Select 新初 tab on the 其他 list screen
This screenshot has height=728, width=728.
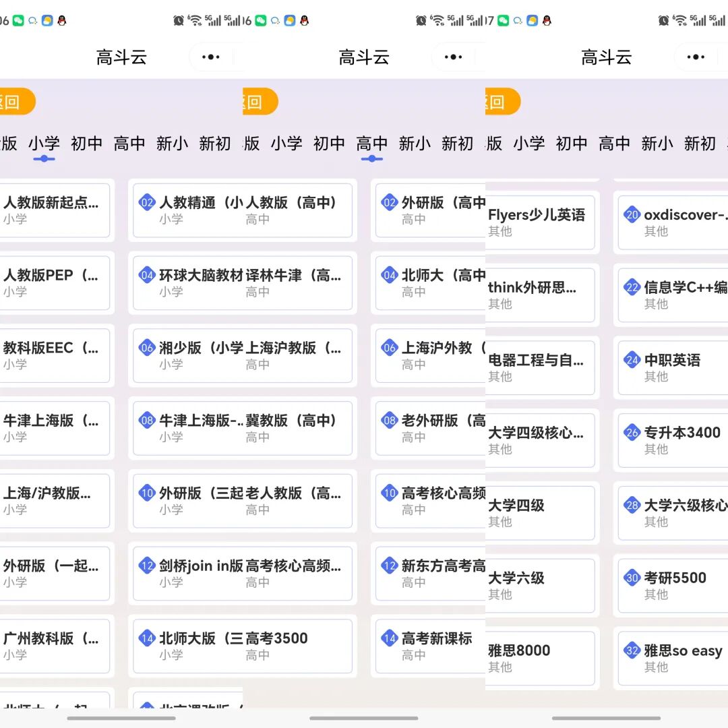point(700,144)
